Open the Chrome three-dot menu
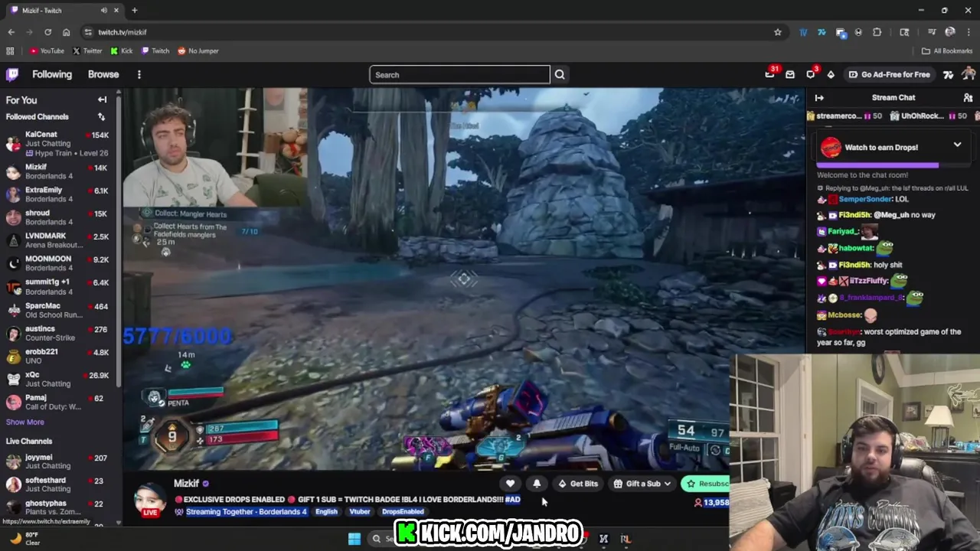Viewport: 980px width, 551px height. click(969, 32)
